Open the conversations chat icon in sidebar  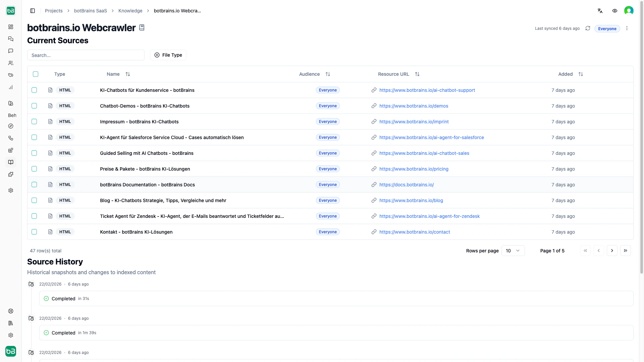click(x=11, y=39)
